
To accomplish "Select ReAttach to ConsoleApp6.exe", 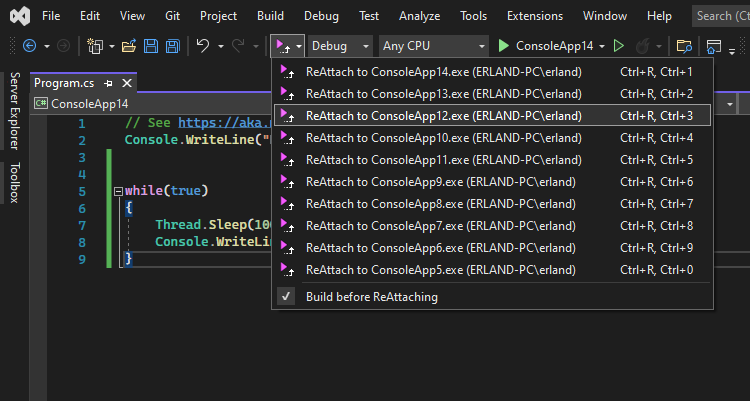I will [492, 248].
